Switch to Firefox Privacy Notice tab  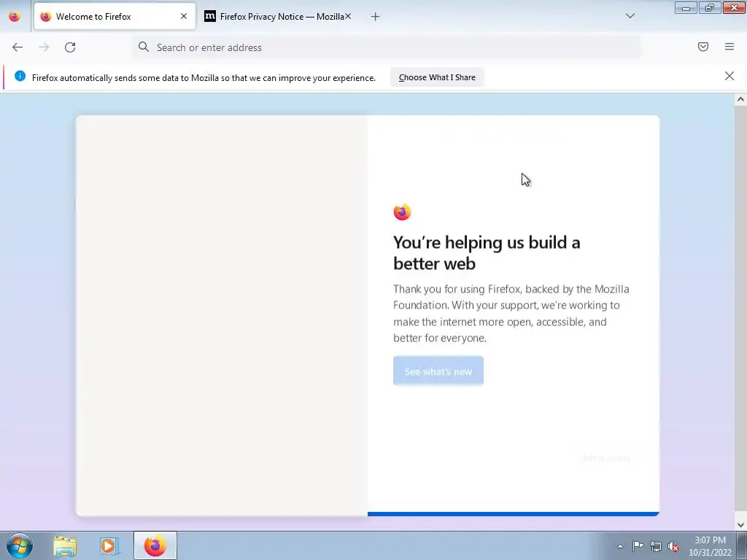[x=276, y=17]
